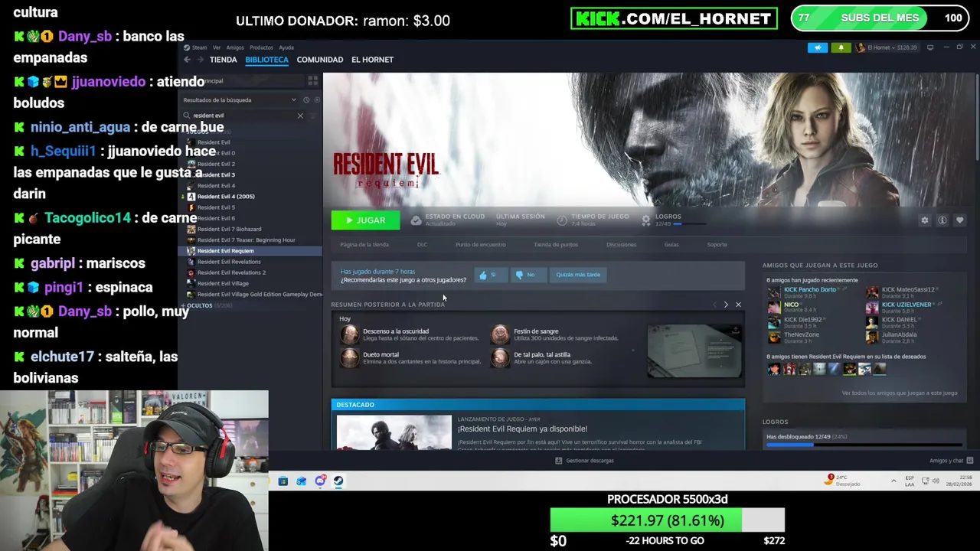Screen dimensions: 980x551
Task: Click KICK Pancho Dorto's avatar
Action: click(774, 292)
